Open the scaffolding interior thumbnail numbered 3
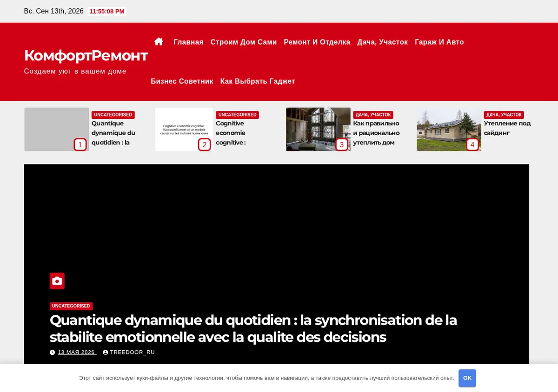The image size is (558, 392). coord(318,129)
